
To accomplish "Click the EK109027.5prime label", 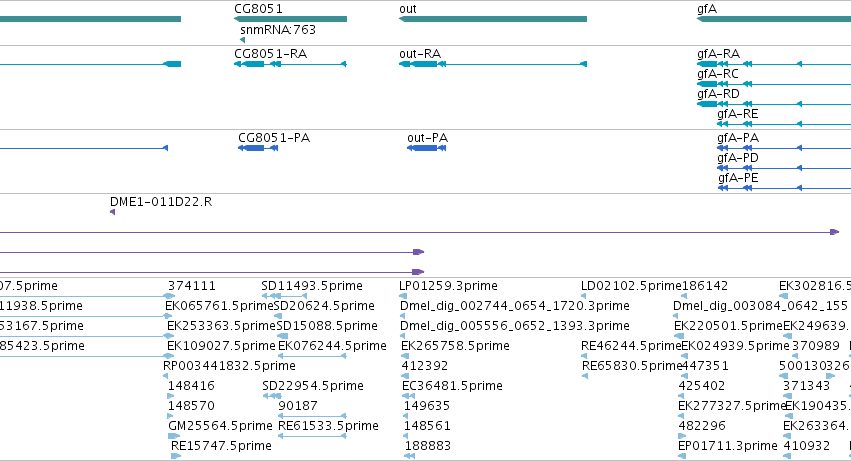I will coord(221,346).
